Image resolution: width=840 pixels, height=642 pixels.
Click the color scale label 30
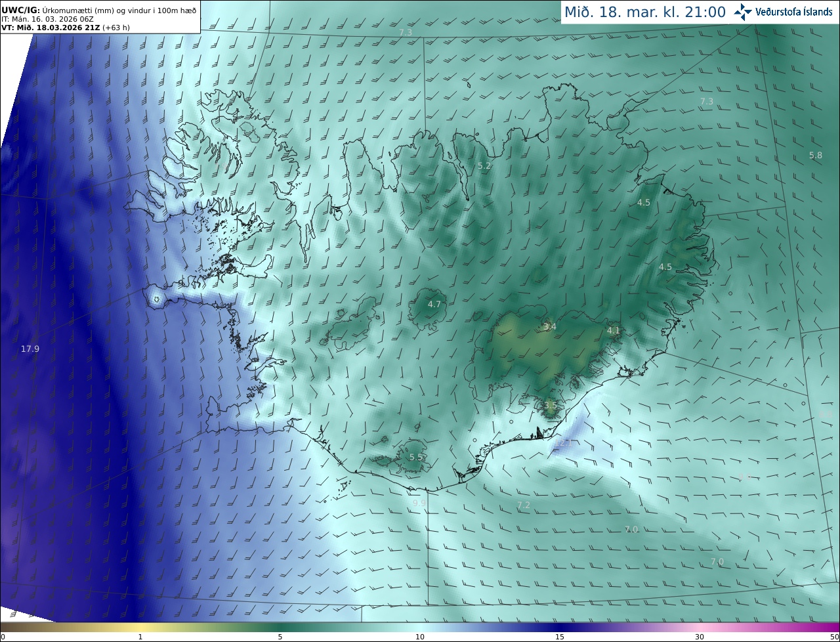[x=700, y=637]
